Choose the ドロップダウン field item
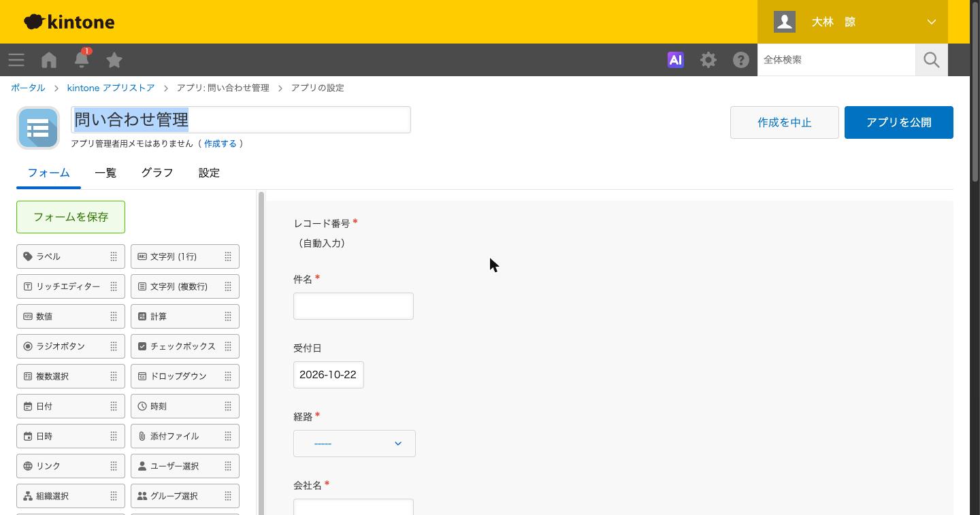 [x=185, y=376]
